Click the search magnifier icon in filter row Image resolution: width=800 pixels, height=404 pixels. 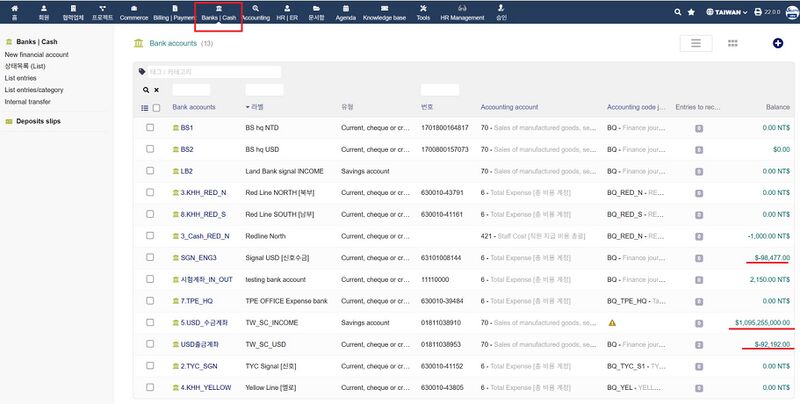pos(146,90)
